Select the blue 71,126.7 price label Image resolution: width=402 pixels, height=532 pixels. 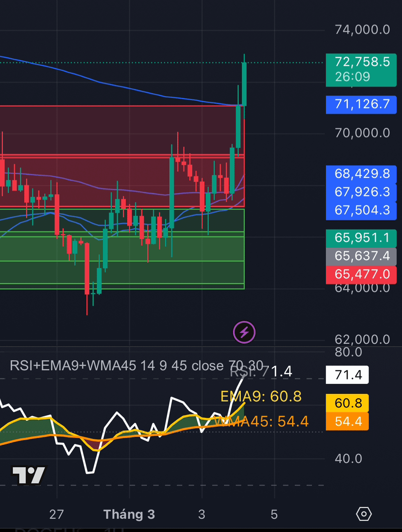(x=361, y=104)
